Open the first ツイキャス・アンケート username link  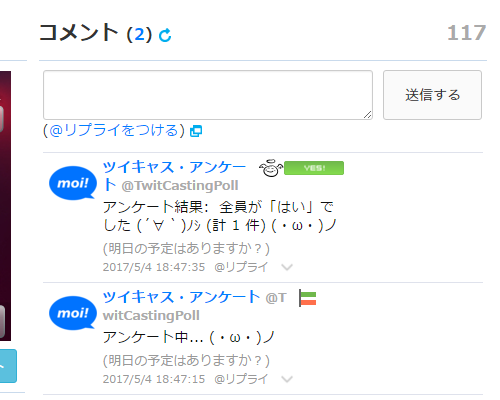174,176
